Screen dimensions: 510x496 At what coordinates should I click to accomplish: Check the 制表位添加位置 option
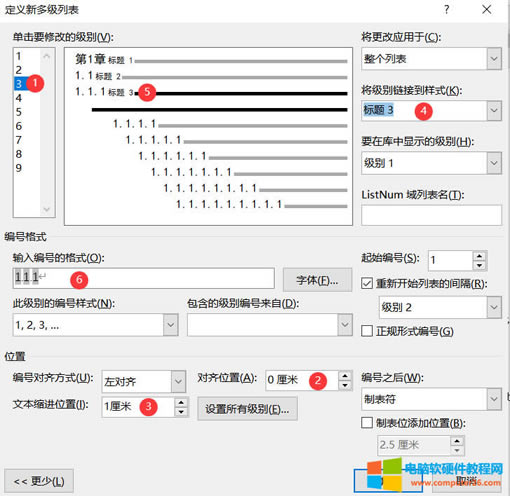(x=367, y=423)
